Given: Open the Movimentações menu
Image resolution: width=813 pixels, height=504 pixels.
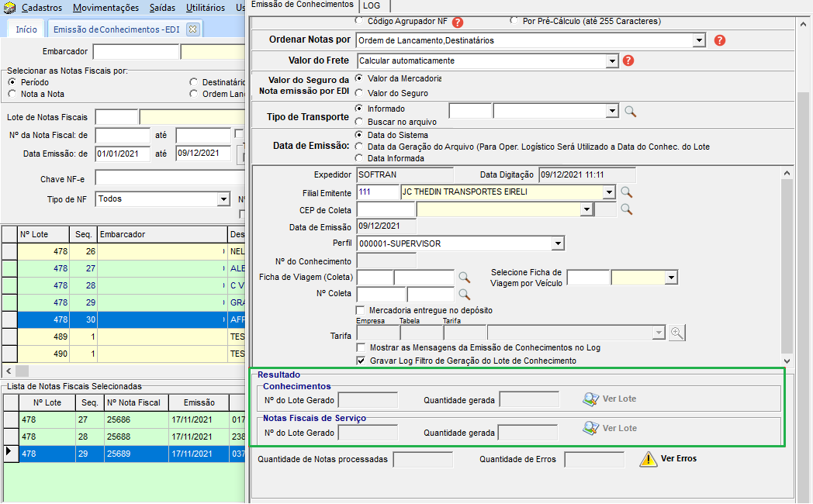Looking at the screenshot, I should 106,8.
